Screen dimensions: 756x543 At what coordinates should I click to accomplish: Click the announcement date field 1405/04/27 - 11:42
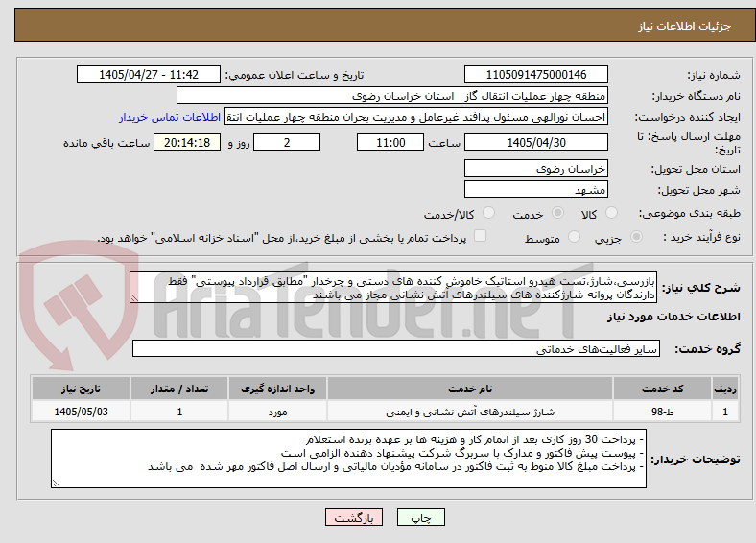coord(149,74)
